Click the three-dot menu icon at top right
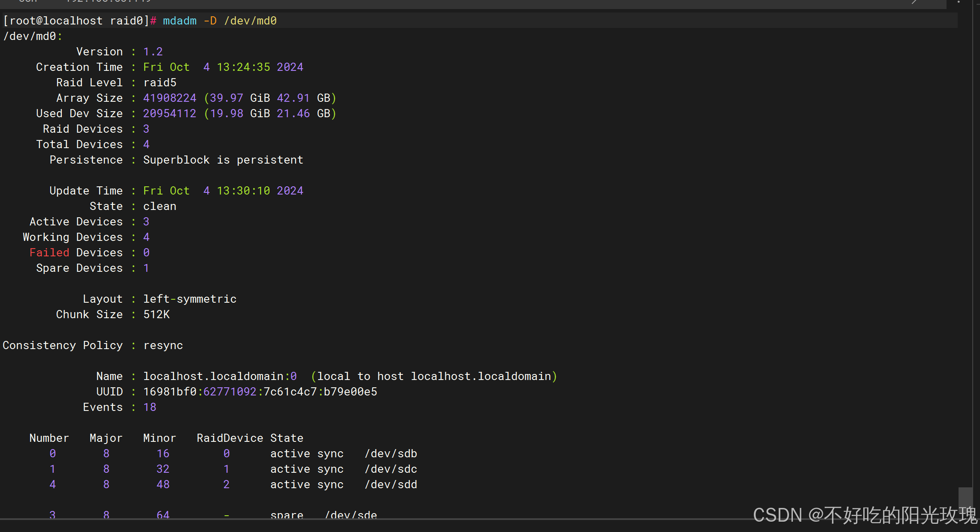Image resolution: width=980 pixels, height=532 pixels. [x=959, y=2]
